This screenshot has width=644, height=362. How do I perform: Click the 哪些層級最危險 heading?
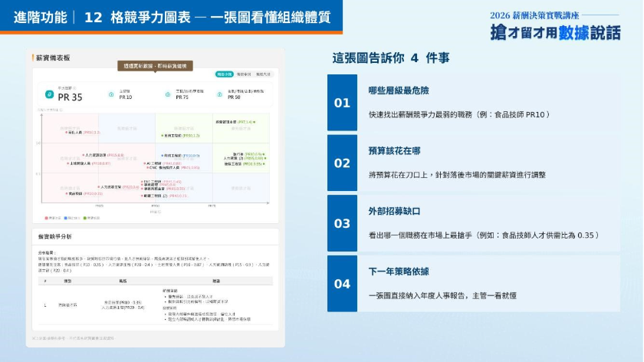point(399,90)
